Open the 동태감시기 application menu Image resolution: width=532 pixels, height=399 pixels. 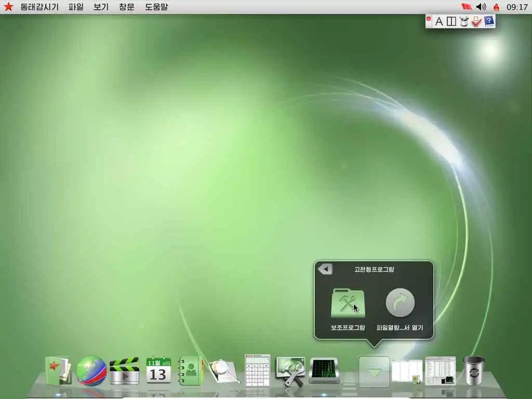[39, 7]
